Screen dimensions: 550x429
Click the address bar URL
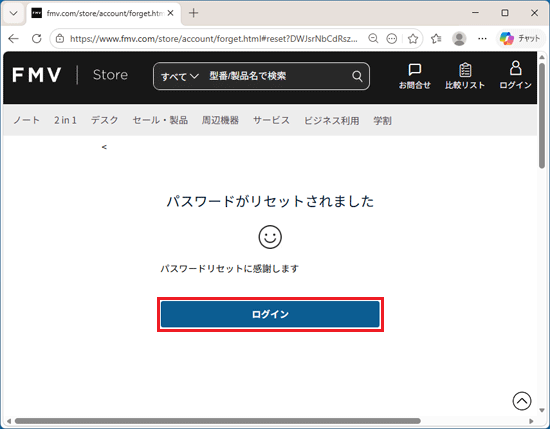coord(214,39)
